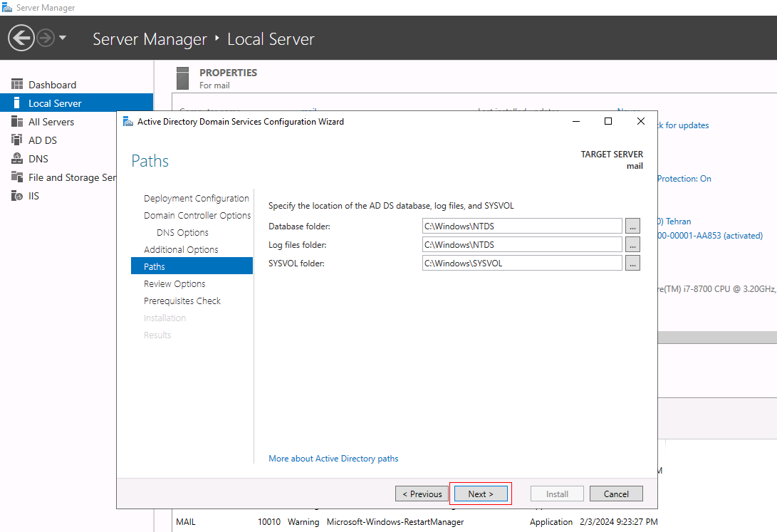
Task: Go to Deployment Configuration step
Action: coord(197,198)
